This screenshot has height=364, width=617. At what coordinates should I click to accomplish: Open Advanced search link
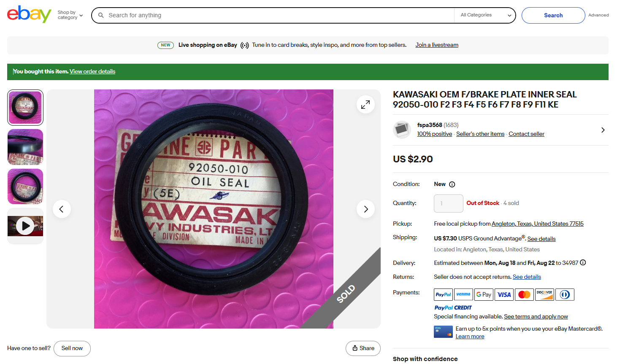click(598, 15)
